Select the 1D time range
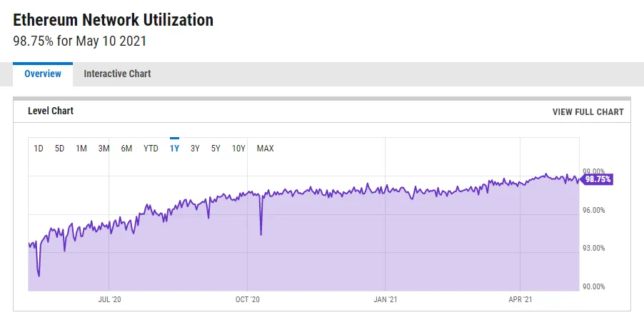This screenshot has width=644, height=325. point(38,149)
